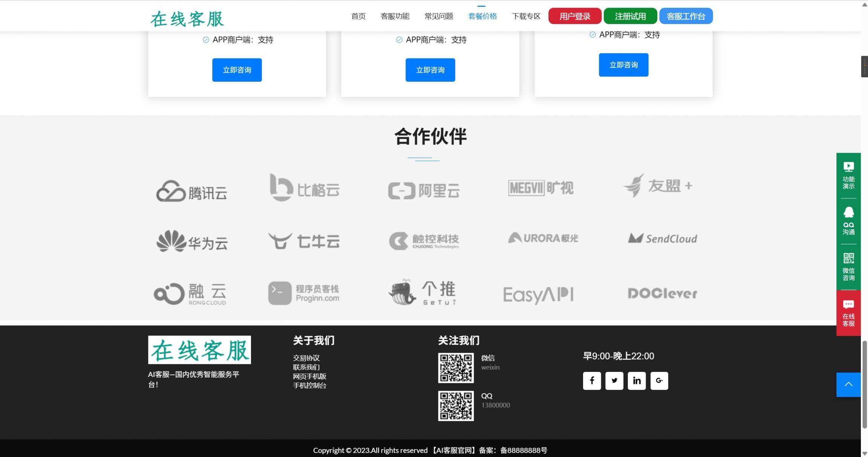Open the 交易协议 footer link

click(305, 358)
